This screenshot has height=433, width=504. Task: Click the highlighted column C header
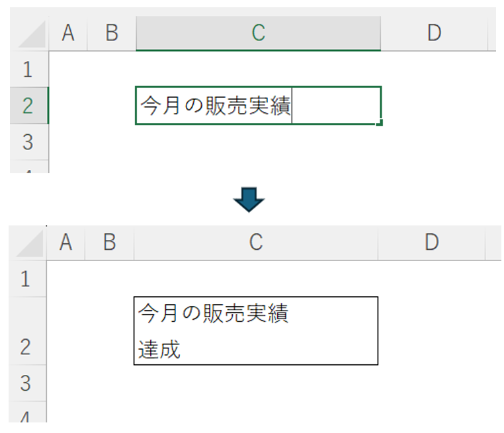(x=258, y=33)
